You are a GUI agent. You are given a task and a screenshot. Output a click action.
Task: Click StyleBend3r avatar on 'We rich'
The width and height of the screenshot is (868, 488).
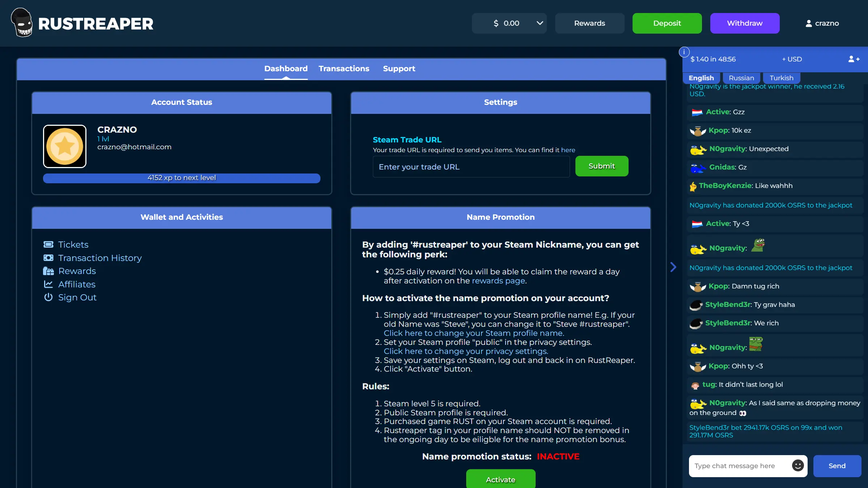coord(696,324)
